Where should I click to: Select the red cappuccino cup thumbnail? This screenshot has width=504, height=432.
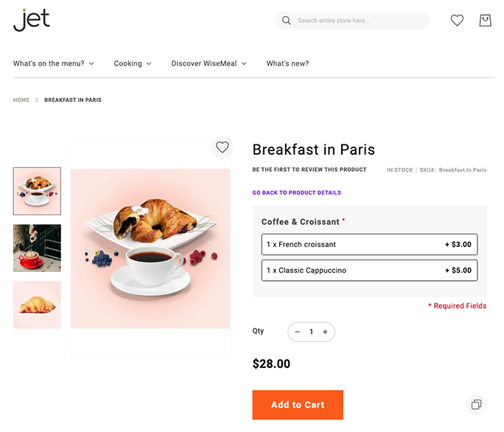tap(37, 248)
